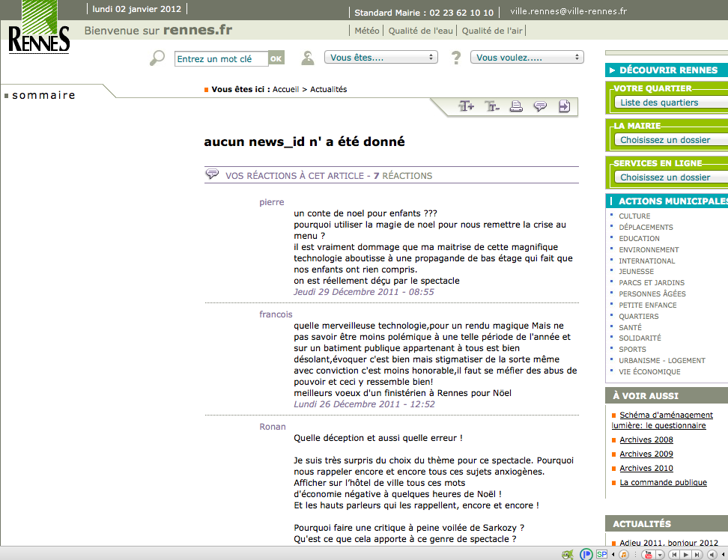
Task: Click the send-page arrow document icon
Action: [564, 106]
